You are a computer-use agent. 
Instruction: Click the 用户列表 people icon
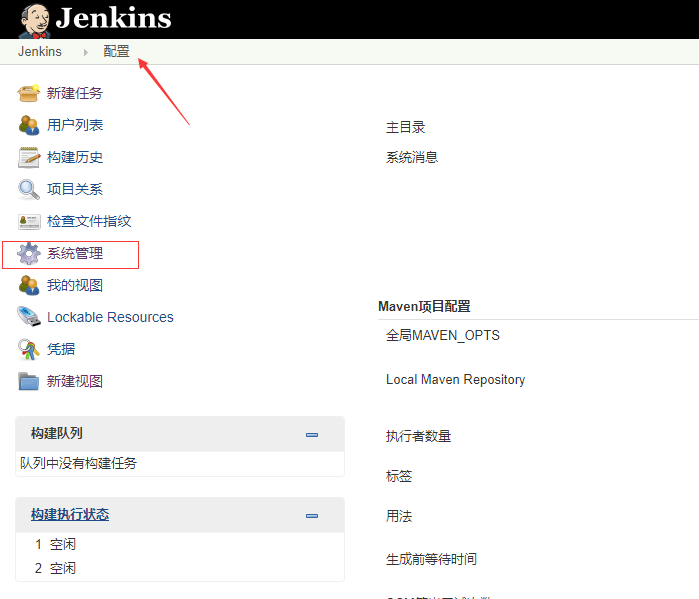(x=29, y=125)
